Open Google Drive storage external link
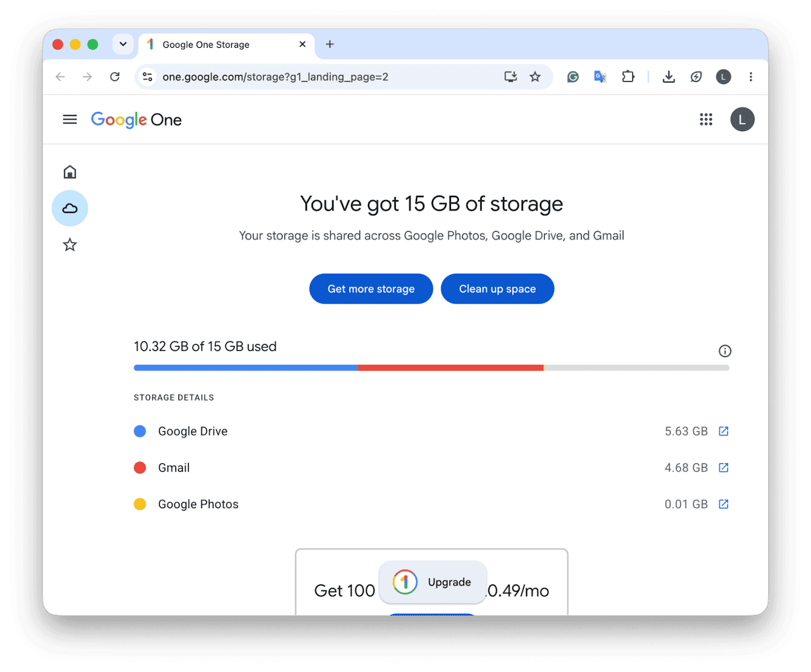Screen dimensions: 811x672 click(x=723, y=431)
